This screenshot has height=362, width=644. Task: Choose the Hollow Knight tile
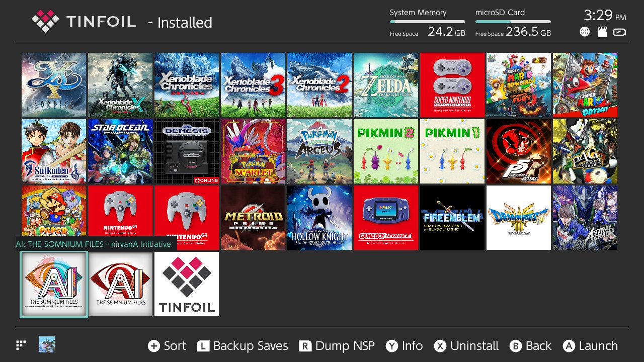pos(319,218)
